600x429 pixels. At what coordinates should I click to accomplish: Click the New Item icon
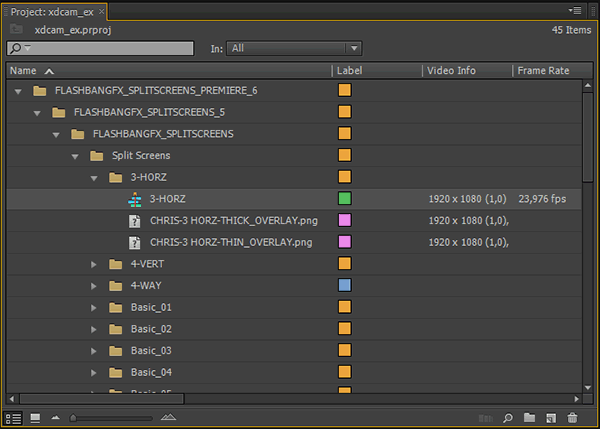click(550, 417)
